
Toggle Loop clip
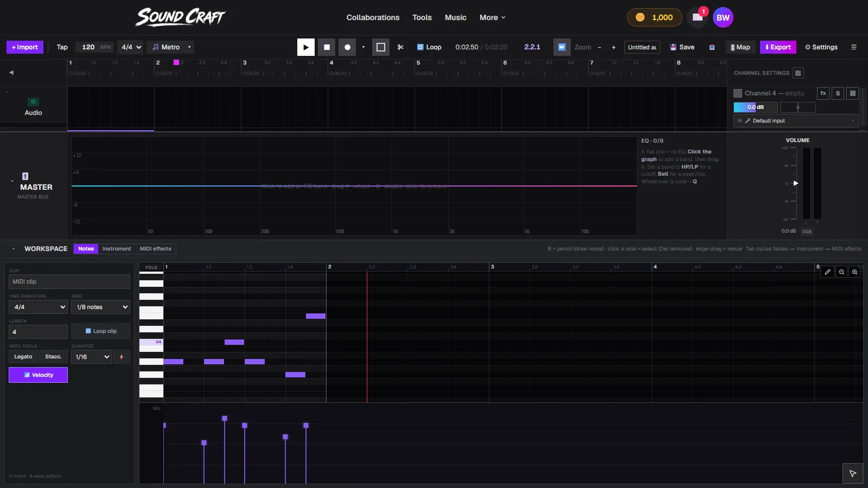[100, 331]
